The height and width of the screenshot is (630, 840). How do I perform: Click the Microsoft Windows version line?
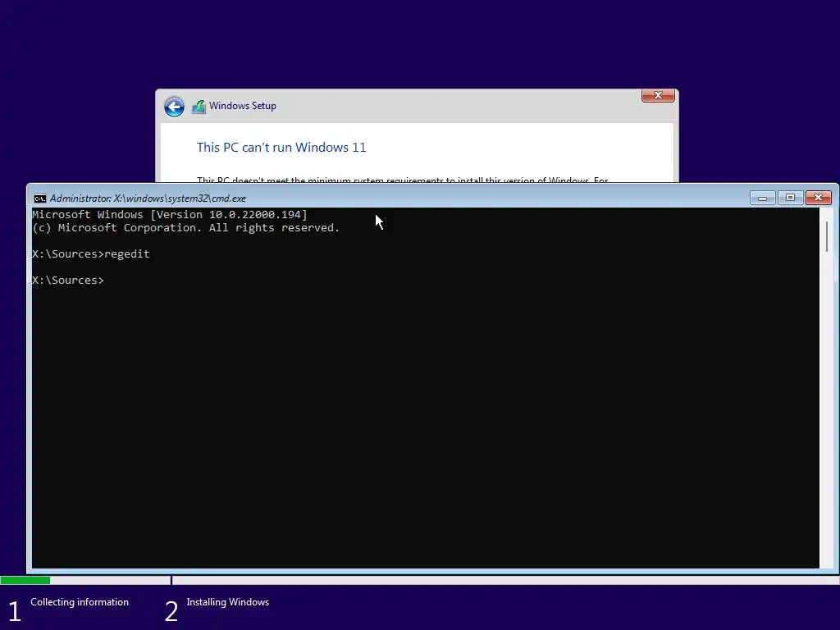click(x=170, y=215)
